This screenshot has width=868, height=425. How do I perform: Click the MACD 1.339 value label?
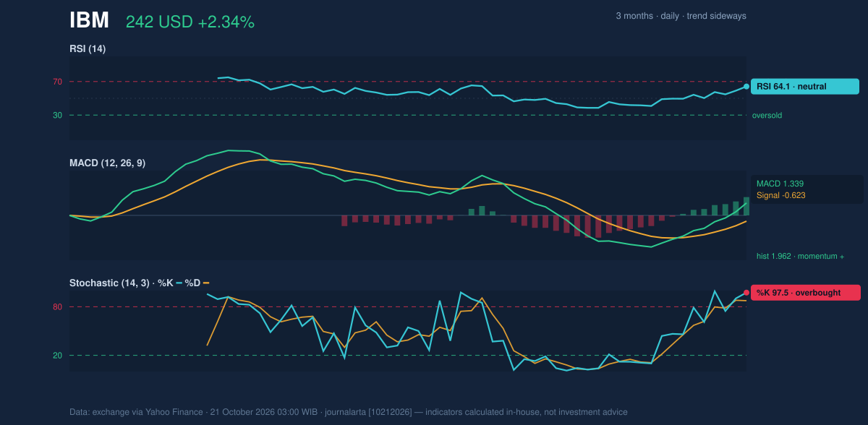point(780,184)
